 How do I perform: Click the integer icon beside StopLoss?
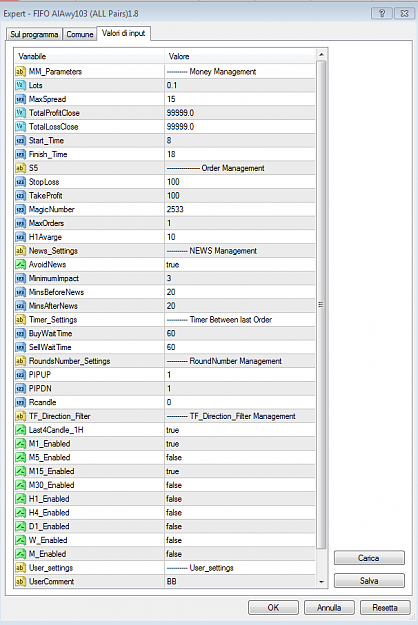pyautogui.click(x=20, y=182)
